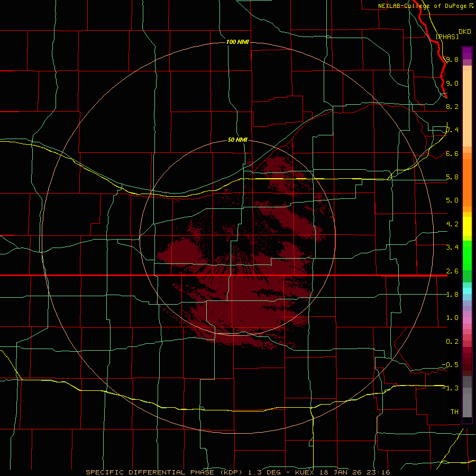
Task: Click the DKD product label
Action: coord(465,32)
